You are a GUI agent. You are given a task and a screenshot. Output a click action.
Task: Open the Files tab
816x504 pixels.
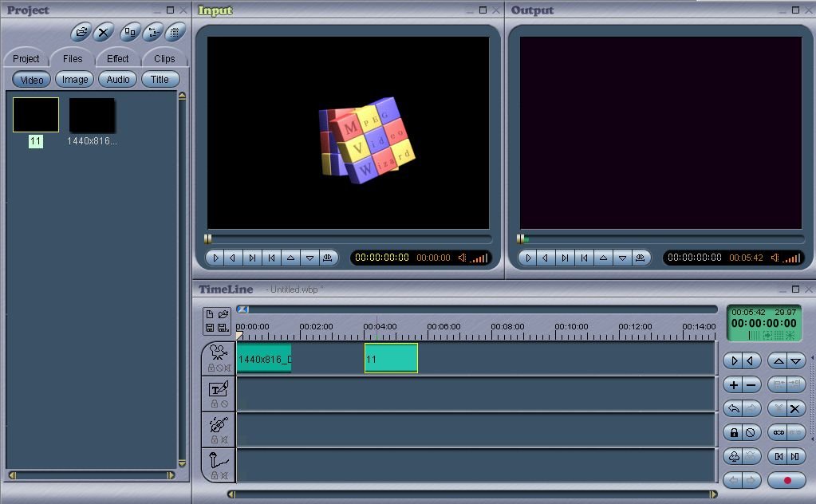(x=73, y=59)
